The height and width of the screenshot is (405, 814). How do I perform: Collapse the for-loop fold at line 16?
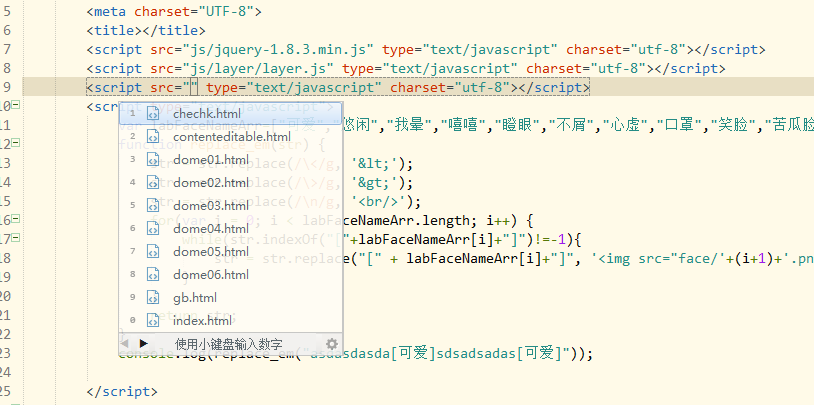(16, 219)
